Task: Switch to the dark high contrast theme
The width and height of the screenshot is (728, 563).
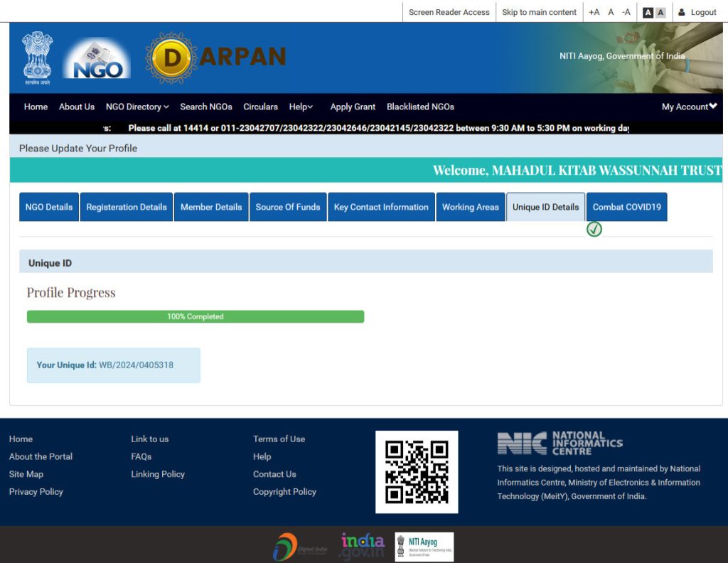Action: point(648,12)
